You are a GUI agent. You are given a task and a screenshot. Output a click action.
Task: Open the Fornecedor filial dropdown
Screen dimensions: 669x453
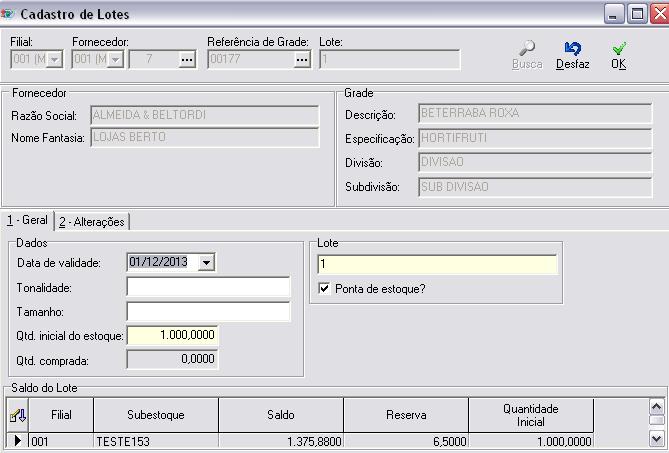coord(115,59)
